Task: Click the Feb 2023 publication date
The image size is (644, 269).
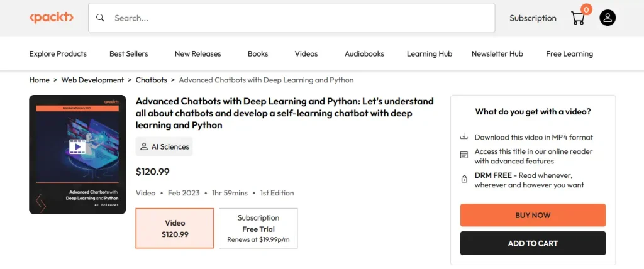Action: [x=184, y=193]
